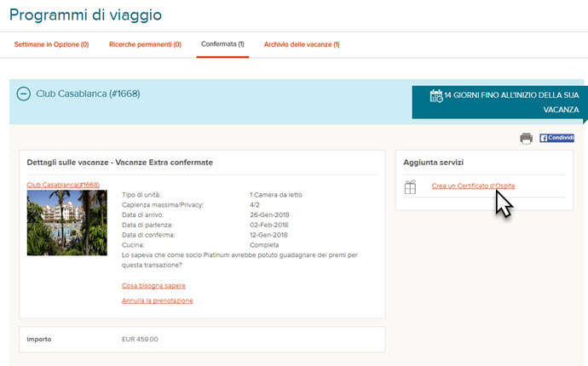Image resolution: width=588 pixels, height=366 pixels.
Task: Select the arrival date 26-Gen-2018
Action: [269, 215]
